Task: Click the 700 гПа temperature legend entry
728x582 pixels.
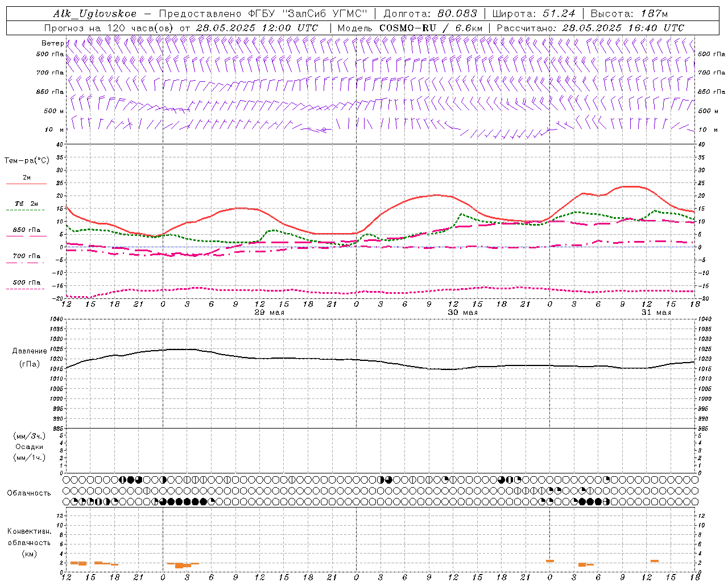Action: [x=27, y=256]
